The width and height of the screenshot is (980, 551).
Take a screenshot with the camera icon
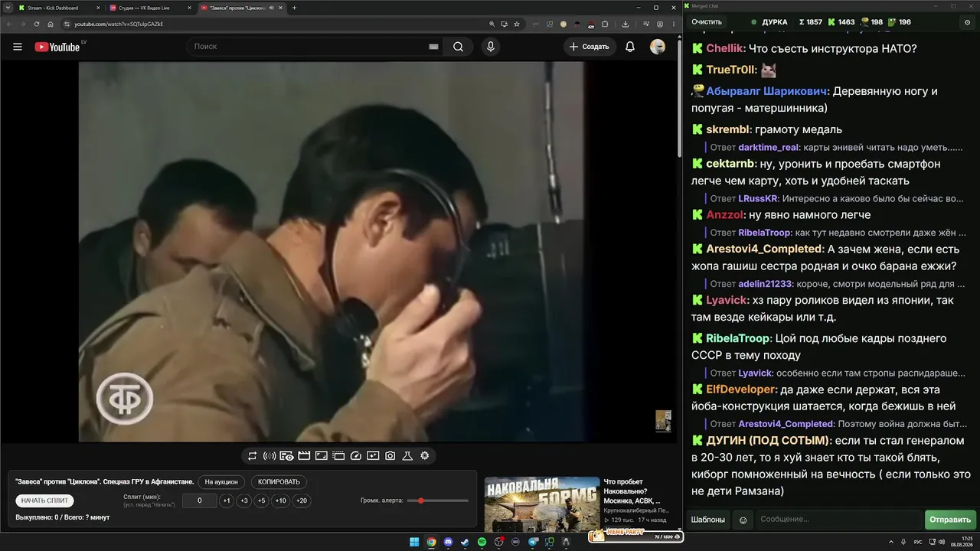pos(390,456)
